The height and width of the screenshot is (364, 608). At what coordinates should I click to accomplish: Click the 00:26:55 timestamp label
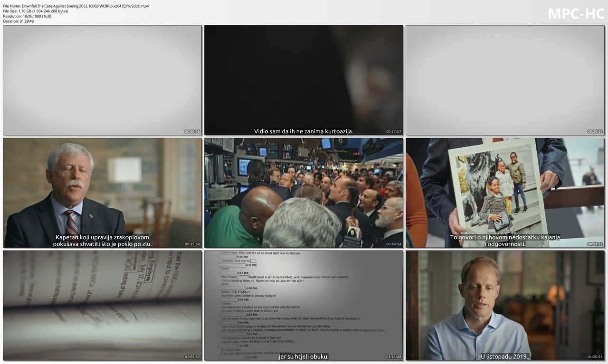(595, 132)
